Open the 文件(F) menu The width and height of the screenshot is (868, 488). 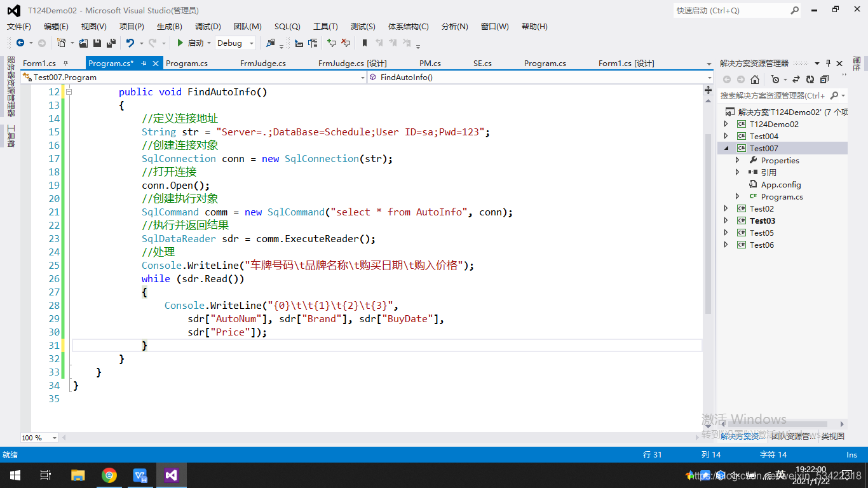coord(19,26)
